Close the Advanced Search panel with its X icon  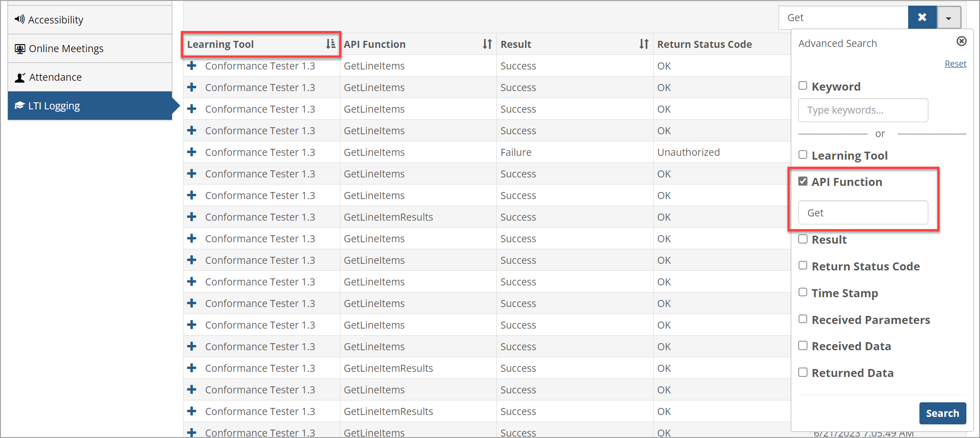(x=961, y=41)
